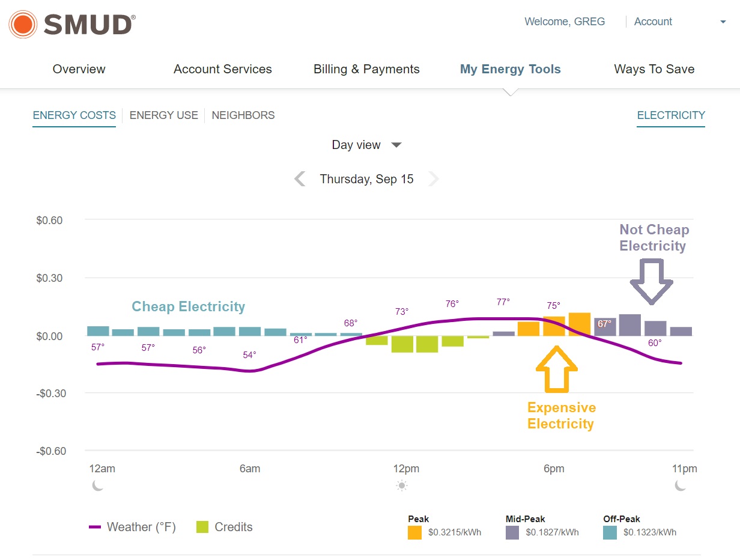The width and height of the screenshot is (740, 560).
Task: Go to next day with right arrow
Action: [433, 179]
